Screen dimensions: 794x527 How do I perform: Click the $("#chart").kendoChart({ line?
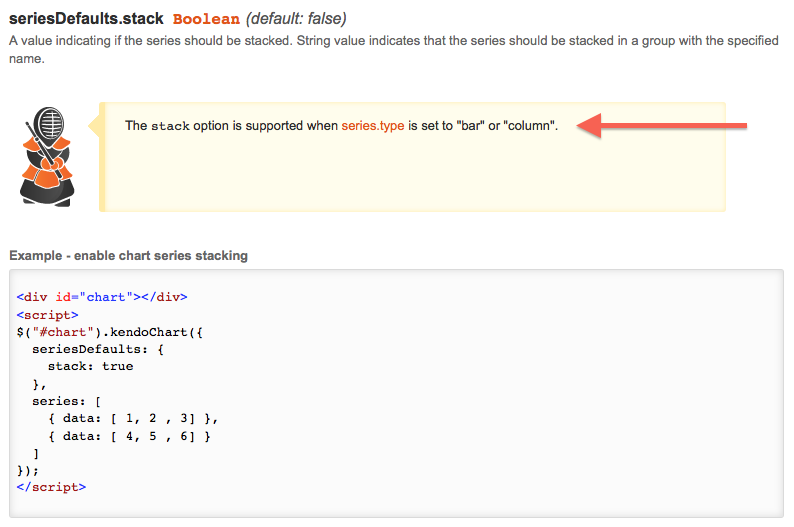pos(110,331)
